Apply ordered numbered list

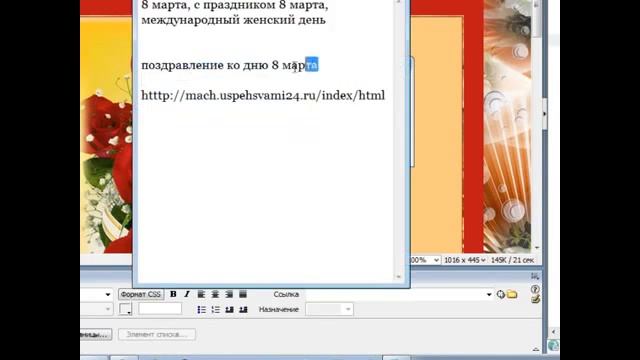coord(216,310)
